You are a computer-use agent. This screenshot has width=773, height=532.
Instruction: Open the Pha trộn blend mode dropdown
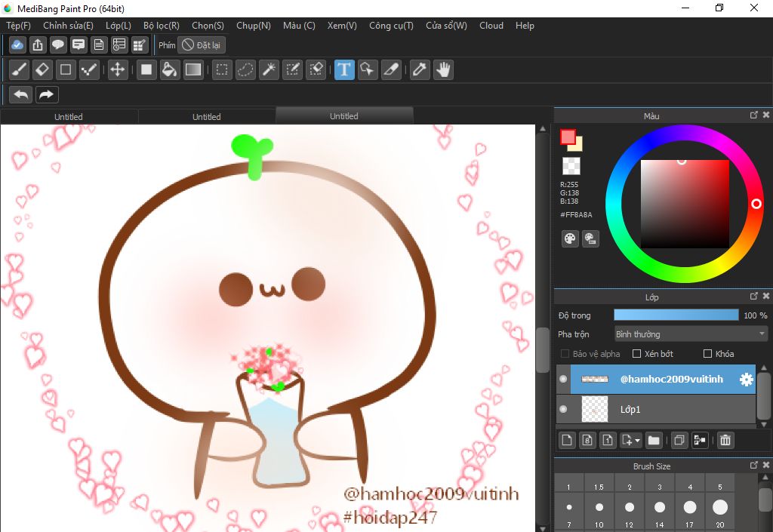pos(691,334)
